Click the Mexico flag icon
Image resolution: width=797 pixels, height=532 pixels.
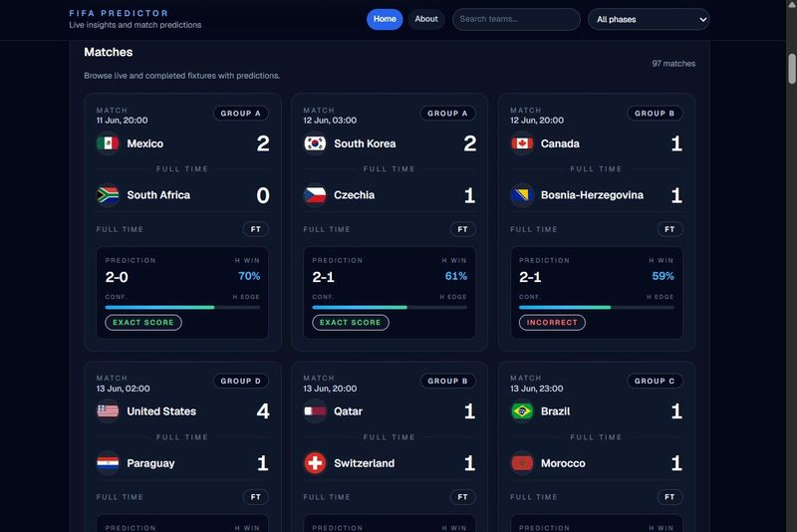point(108,143)
